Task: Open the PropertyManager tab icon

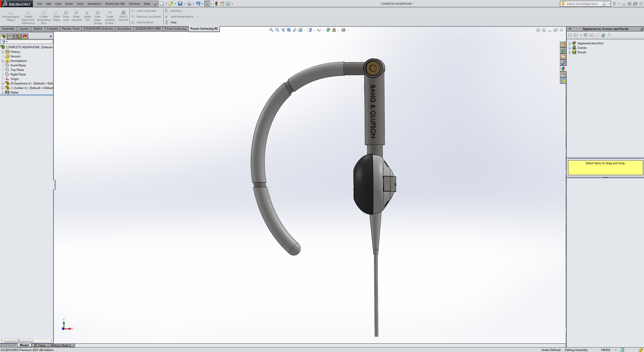Action: click(11, 36)
